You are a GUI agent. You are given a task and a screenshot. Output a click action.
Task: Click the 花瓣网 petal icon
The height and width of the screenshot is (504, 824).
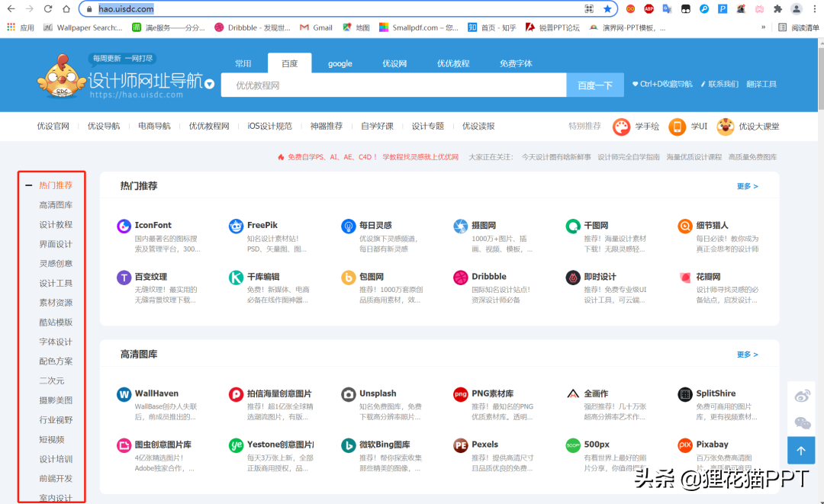684,278
